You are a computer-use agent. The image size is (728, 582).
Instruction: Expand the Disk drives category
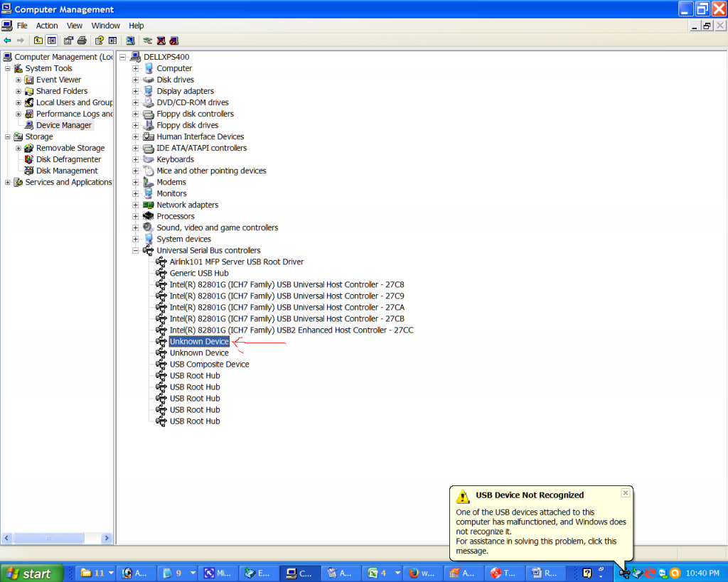136,80
